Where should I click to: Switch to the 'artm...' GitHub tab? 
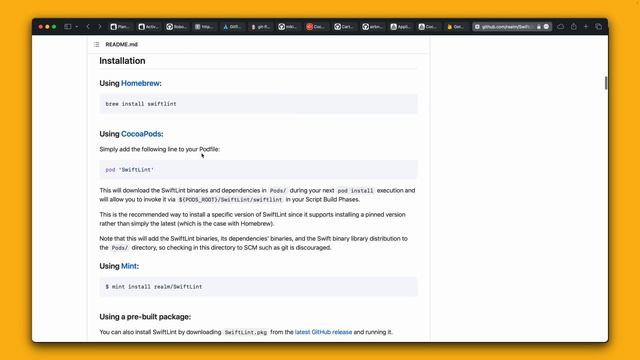coord(372,27)
